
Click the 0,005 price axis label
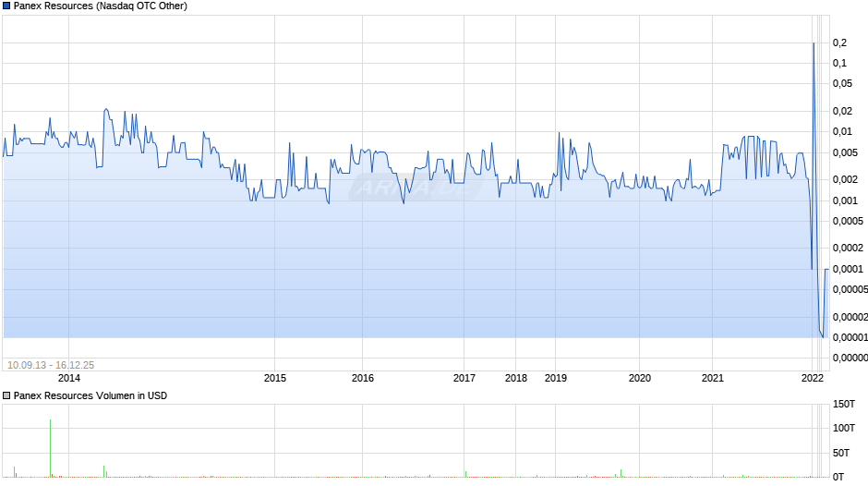(845, 152)
